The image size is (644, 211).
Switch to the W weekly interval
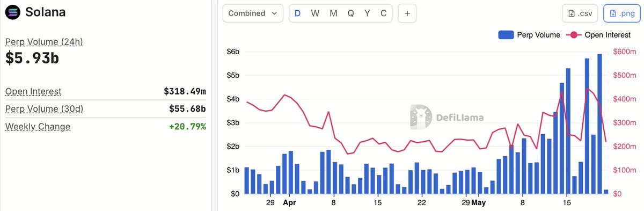click(x=315, y=13)
